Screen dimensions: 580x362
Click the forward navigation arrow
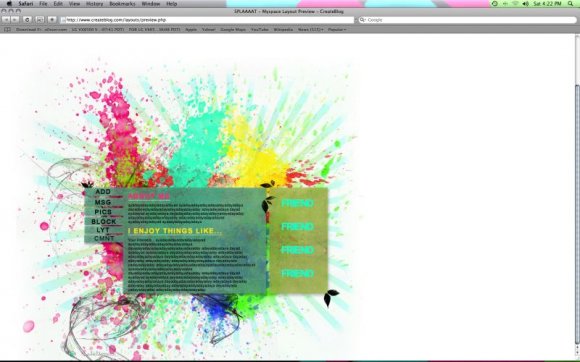click(x=15, y=20)
